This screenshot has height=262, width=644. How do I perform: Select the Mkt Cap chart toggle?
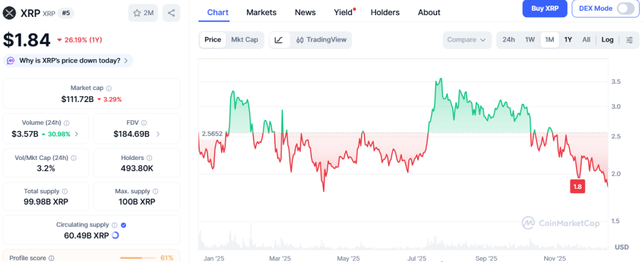(245, 40)
